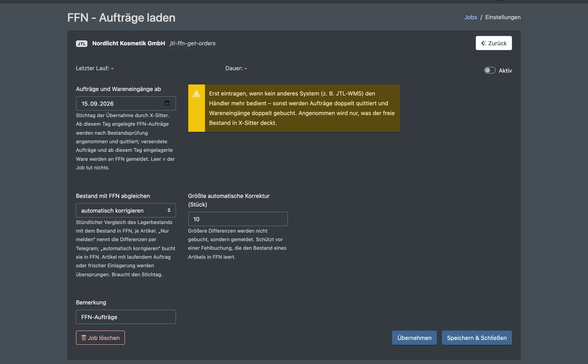The image size is (588, 364).
Task: Delete the job with Job löschen
Action: click(100, 338)
